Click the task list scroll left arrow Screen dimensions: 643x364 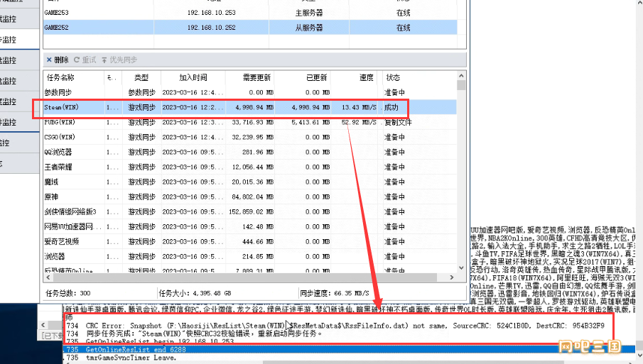point(48,277)
